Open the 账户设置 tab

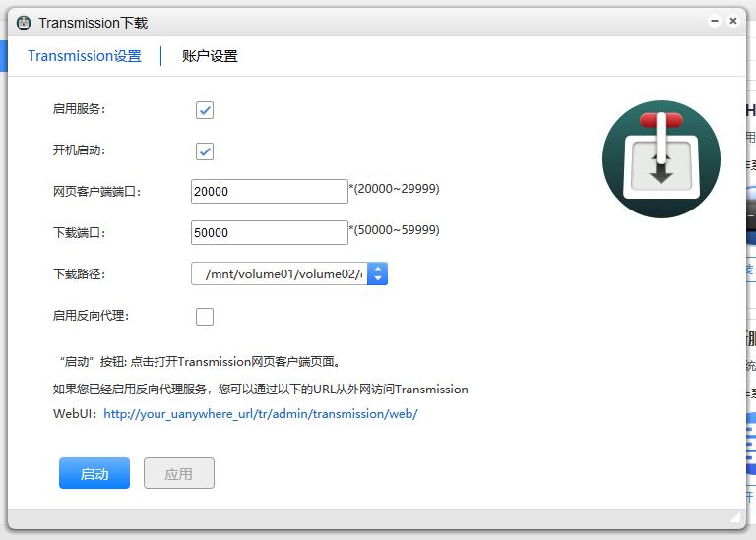click(210, 56)
